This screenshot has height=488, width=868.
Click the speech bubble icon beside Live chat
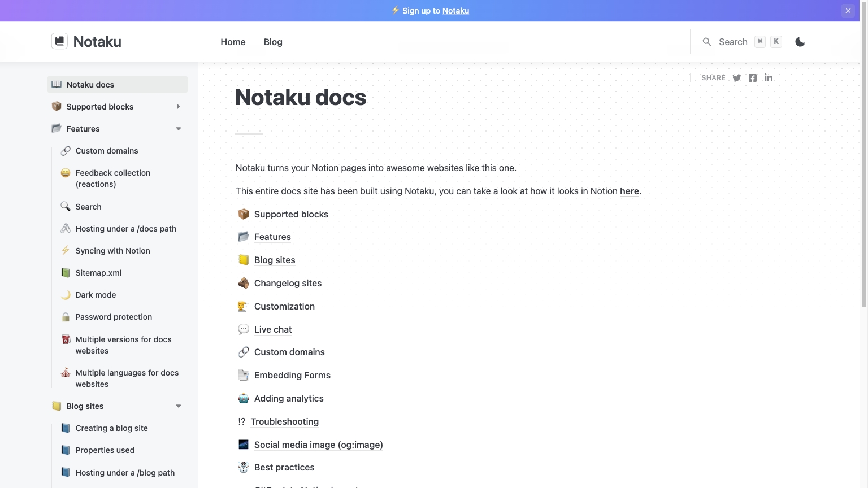pos(244,329)
